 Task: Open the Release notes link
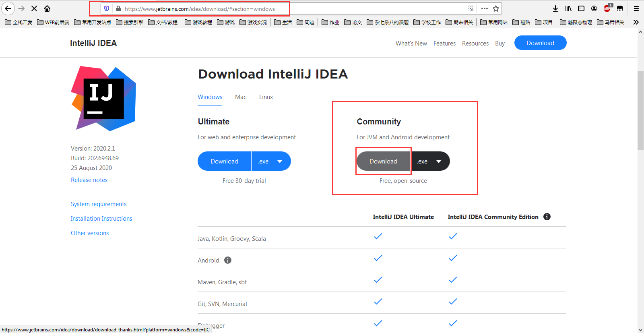point(89,180)
